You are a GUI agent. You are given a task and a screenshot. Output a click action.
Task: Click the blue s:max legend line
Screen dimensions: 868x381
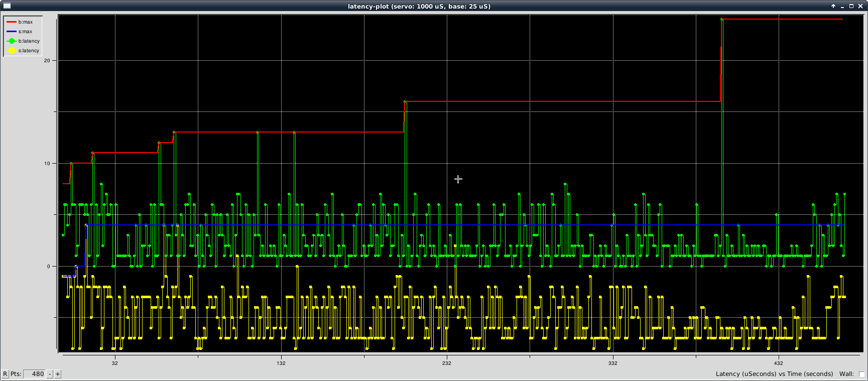pyautogui.click(x=12, y=32)
